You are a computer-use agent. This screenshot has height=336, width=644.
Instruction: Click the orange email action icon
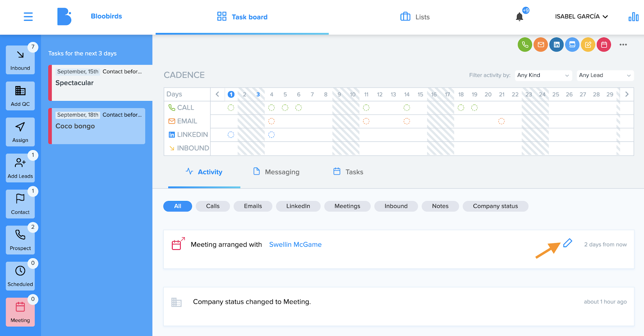[541, 45]
